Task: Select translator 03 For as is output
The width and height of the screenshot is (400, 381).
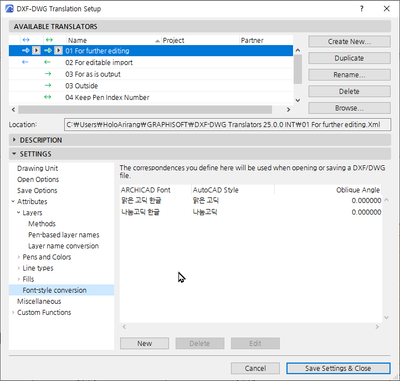Action: pyautogui.click(x=151, y=74)
